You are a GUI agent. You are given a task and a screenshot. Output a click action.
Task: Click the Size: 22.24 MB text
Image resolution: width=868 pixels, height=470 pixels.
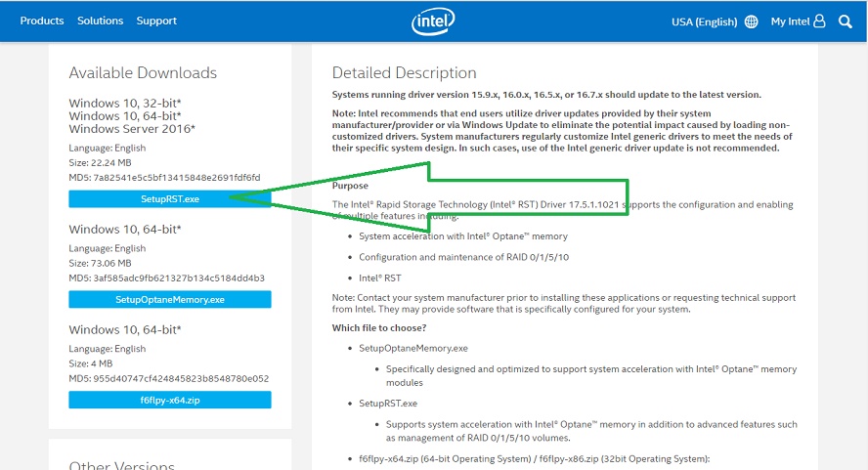[101, 163]
